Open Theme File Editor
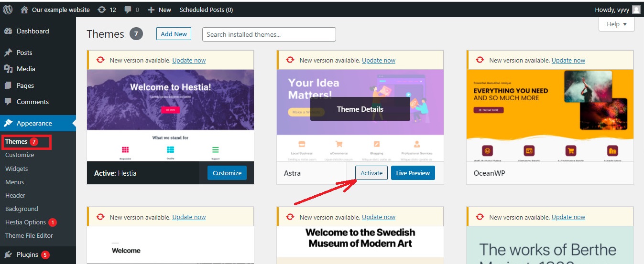644x264 pixels. [x=29, y=235]
